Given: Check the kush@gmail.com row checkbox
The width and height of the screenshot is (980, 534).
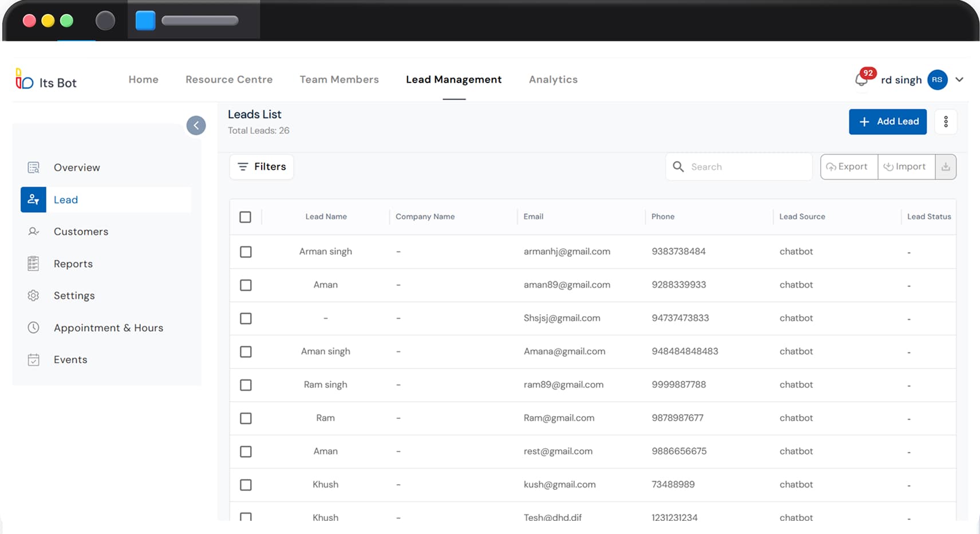Looking at the screenshot, I should click(246, 485).
